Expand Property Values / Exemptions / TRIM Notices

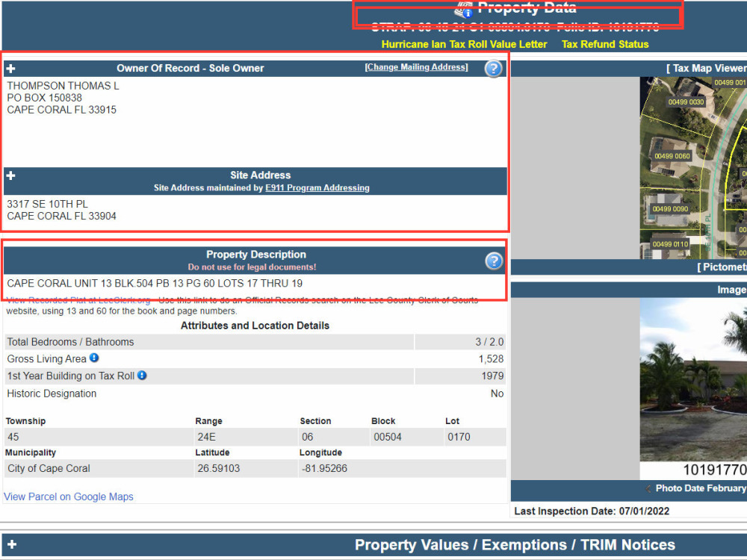[12, 544]
